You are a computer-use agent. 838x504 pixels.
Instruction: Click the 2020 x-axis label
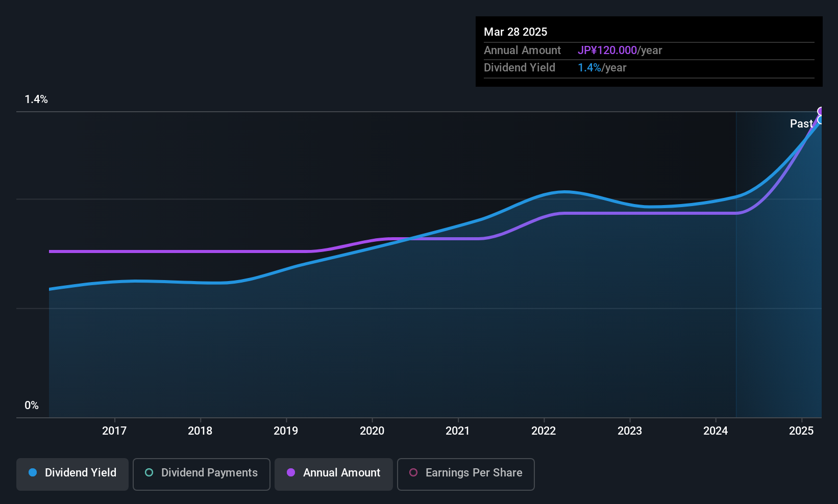[x=372, y=431]
